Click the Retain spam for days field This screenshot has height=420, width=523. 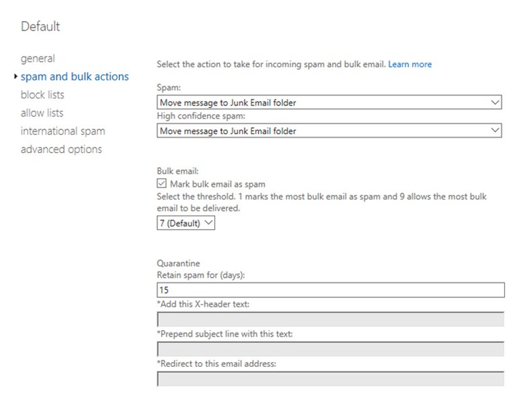tap(330, 290)
